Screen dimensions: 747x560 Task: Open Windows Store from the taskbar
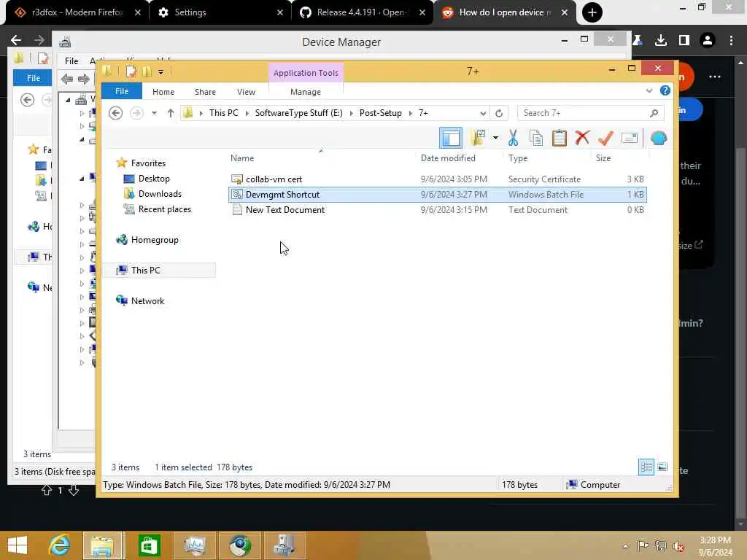click(149, 545)
